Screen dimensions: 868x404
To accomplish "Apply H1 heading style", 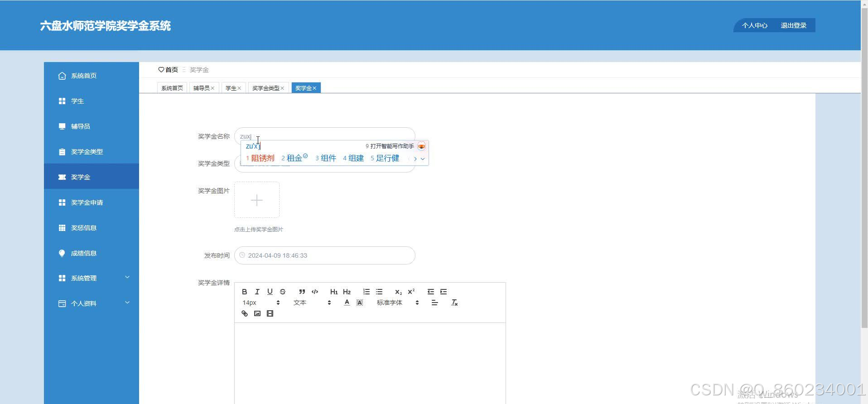I will [334, 292].
